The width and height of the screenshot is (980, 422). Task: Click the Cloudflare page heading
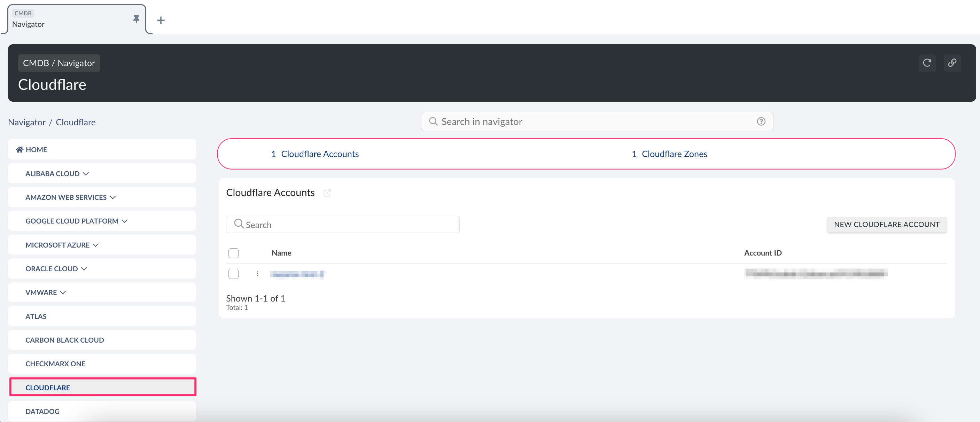(52, 85)
